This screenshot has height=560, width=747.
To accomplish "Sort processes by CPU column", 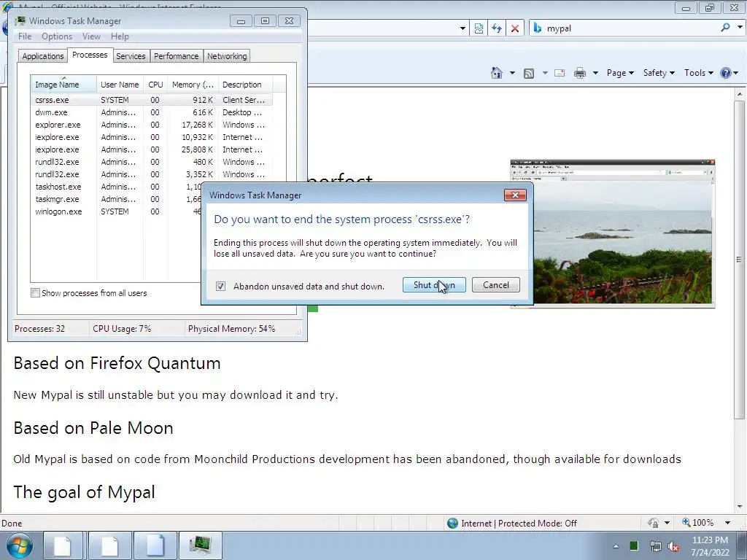I will pyautogui.click(x=155, y=85).
